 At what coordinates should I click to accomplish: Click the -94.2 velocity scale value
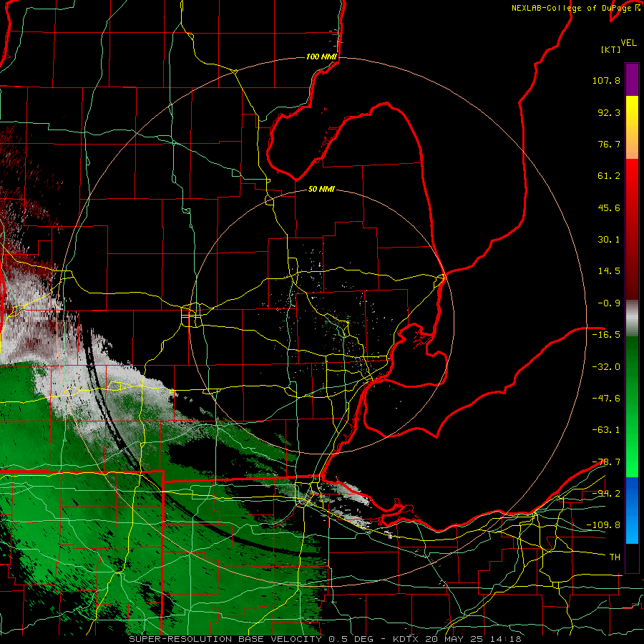(x=606, y=494)
